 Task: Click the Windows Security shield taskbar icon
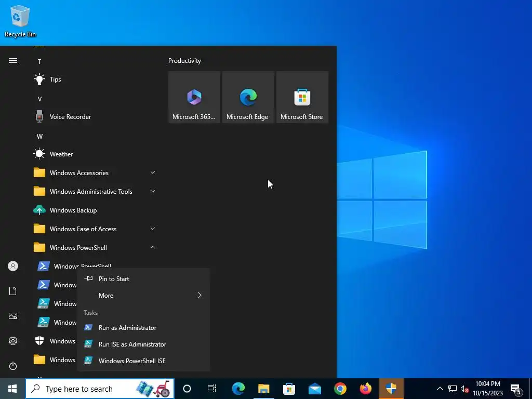click(391, 389)
